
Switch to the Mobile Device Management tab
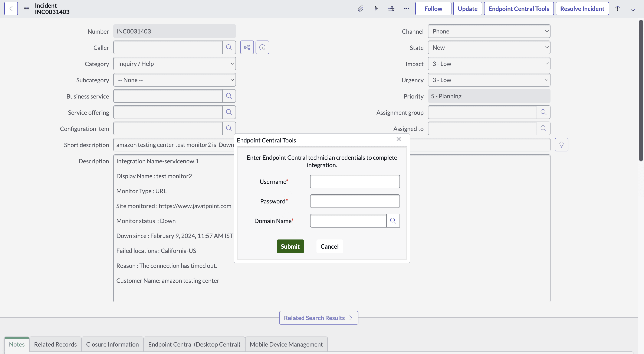pyautogui.click(x=286, y=344)
